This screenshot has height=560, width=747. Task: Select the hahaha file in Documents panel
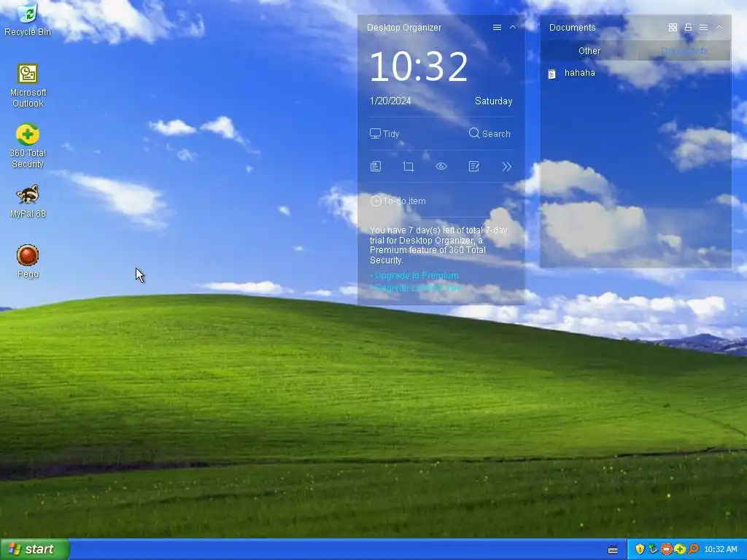coord(572,73)
